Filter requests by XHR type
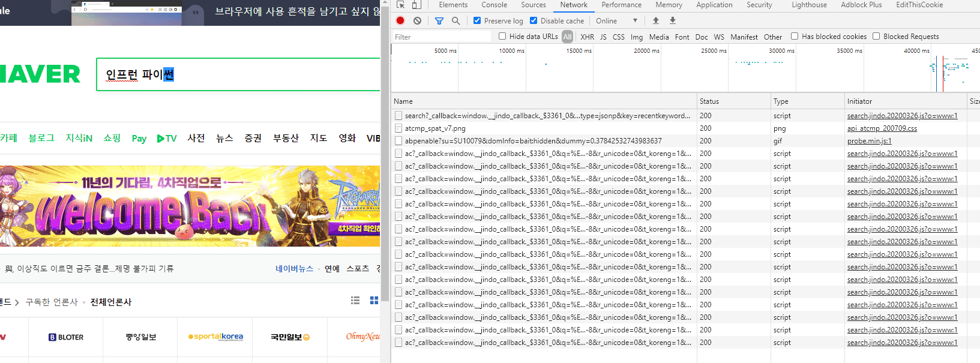 pyautogui.click(x=587, y=37)
